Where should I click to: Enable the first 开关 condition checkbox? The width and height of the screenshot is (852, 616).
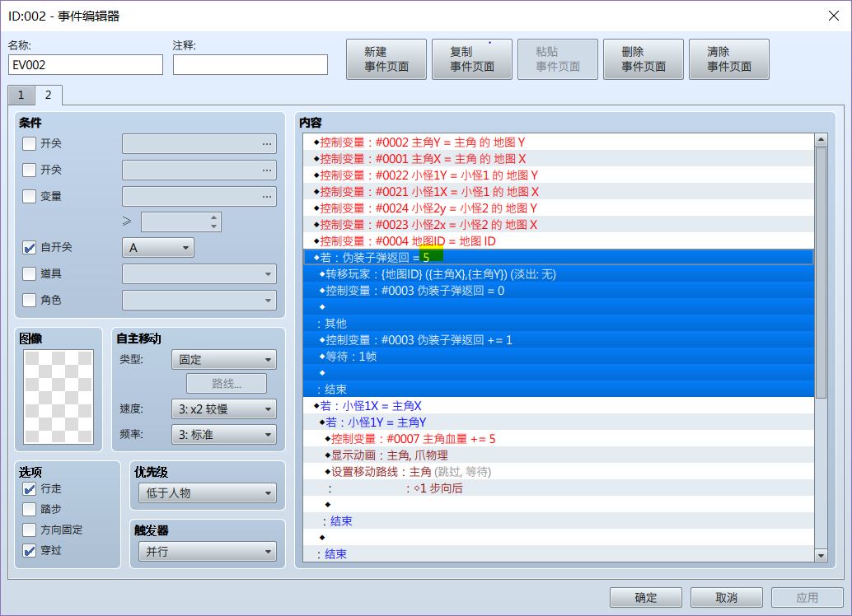[30, 144]
